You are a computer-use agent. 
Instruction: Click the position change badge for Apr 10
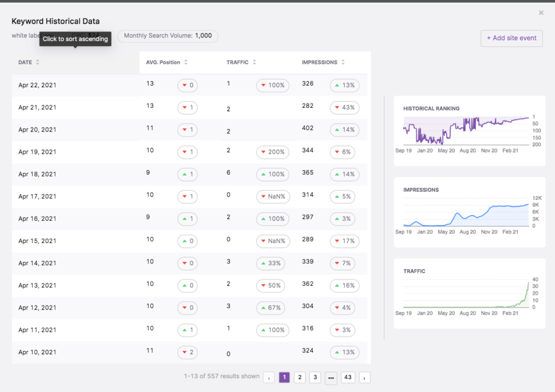(x=187, y=352)
